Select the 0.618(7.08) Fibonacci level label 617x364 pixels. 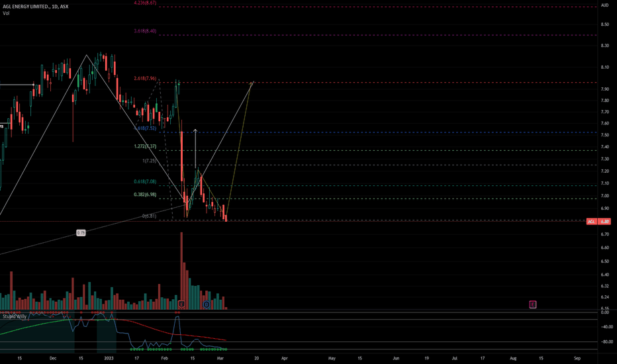pyautogui.click(x=145, y=182)
